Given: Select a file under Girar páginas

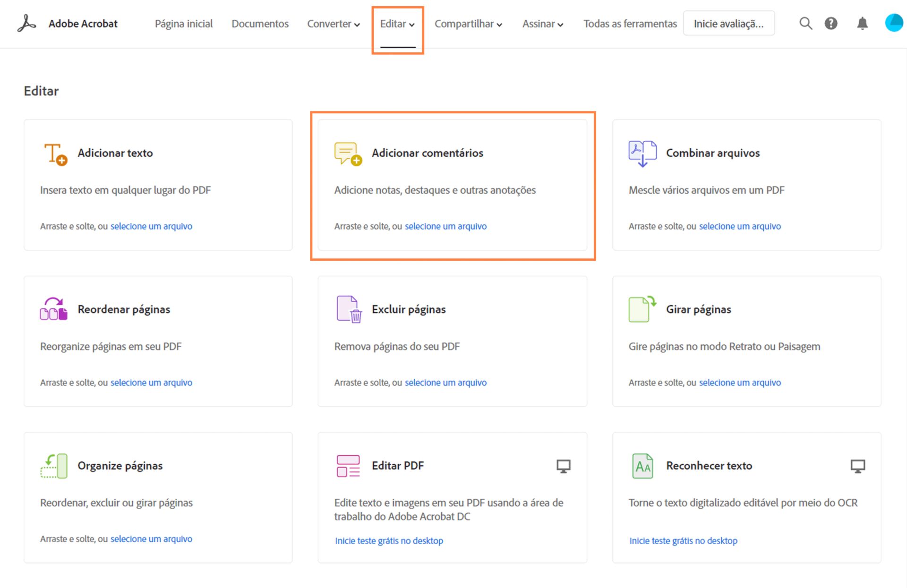Looking at the screenshot, I should click(x=740, y=383).
